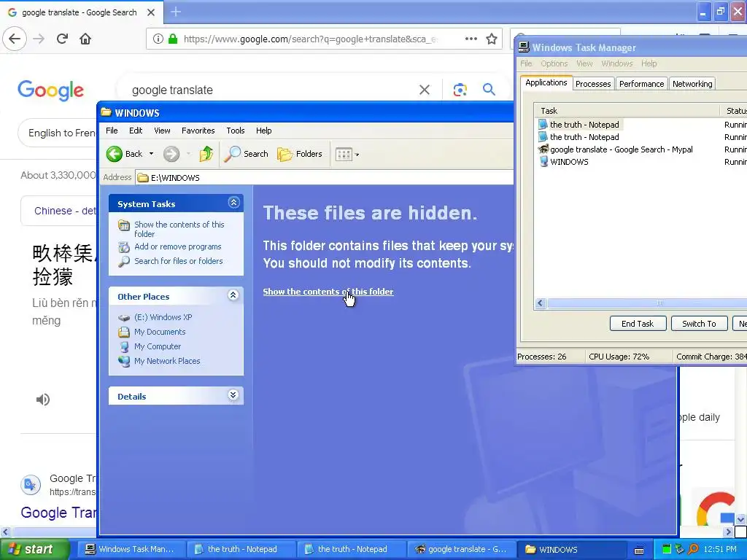The height and width of the screenshot is (560, 747).
Task: Open the browser Home page icon
Action: [85, 39]
